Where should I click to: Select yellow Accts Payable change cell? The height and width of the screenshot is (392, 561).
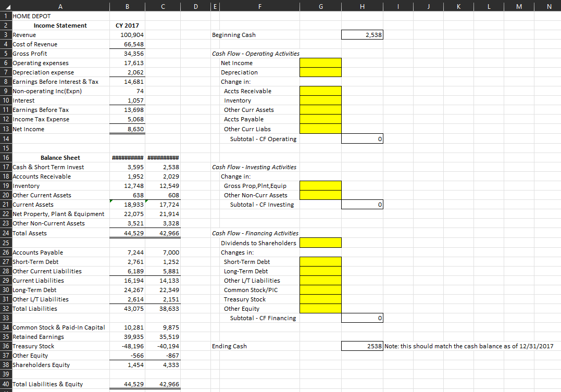[320, 119]
